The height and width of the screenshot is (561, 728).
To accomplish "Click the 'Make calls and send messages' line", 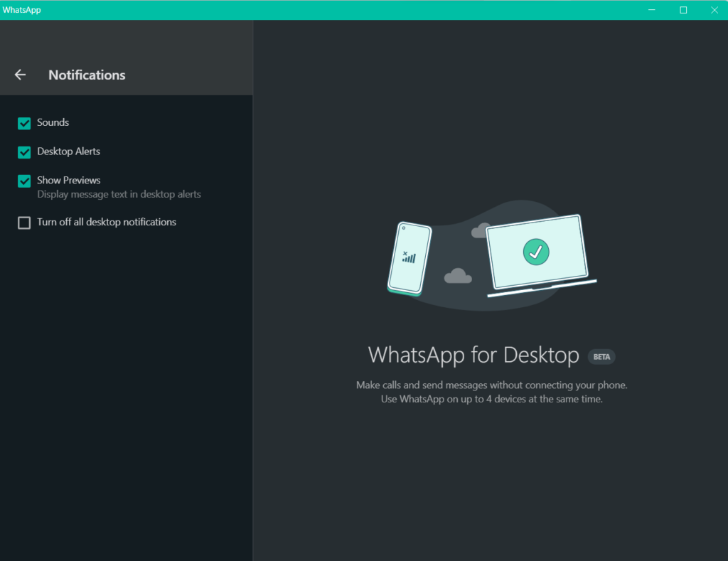I will click(492, 385).
